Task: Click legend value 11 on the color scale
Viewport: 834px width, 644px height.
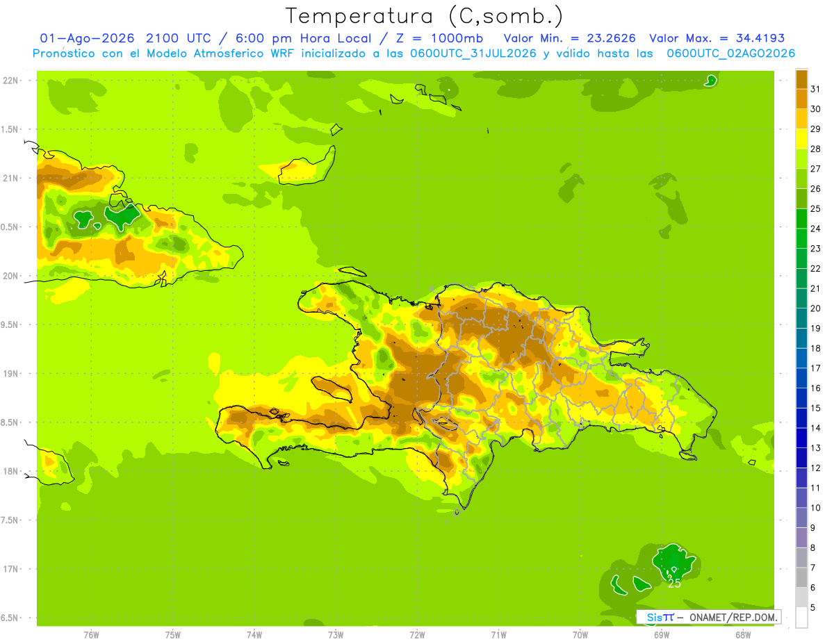Action: (x=816, y=488)
